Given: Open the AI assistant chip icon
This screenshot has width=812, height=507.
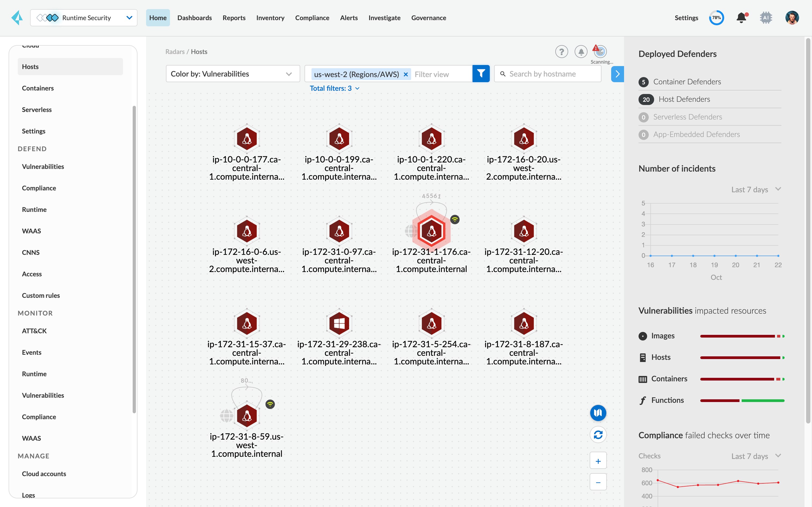Looking at the screenshot, I should (766, 18).
